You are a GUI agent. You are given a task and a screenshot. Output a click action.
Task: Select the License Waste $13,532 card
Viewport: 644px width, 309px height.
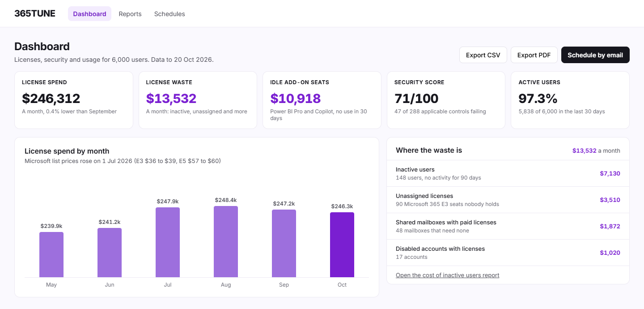click(x=198, y=100)
